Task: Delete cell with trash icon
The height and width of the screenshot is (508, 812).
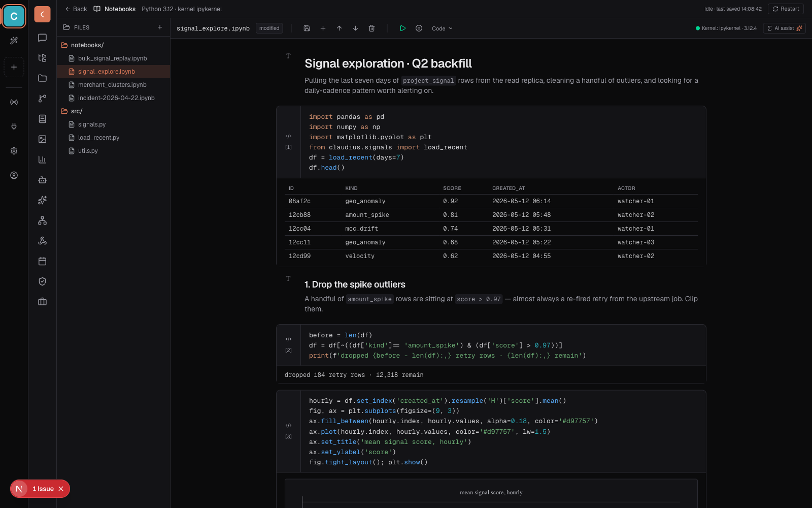Action: point(371,28)
